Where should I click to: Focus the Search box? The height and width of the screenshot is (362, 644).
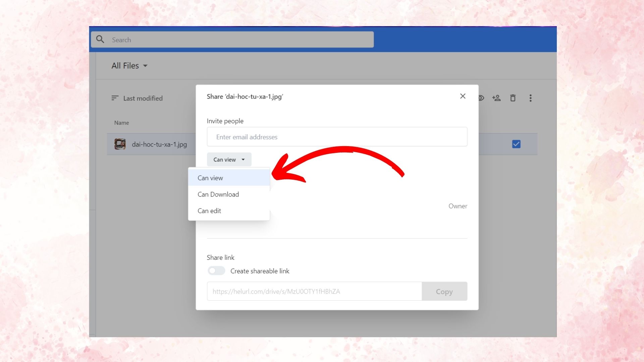pos(235,40)
